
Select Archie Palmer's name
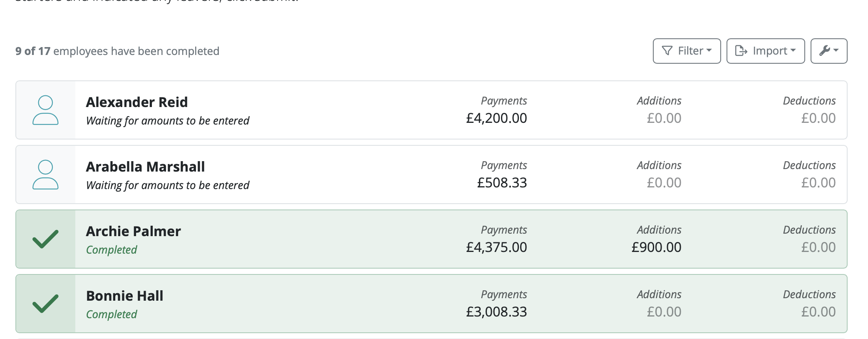pyautogui.click(x=133, y=231)
